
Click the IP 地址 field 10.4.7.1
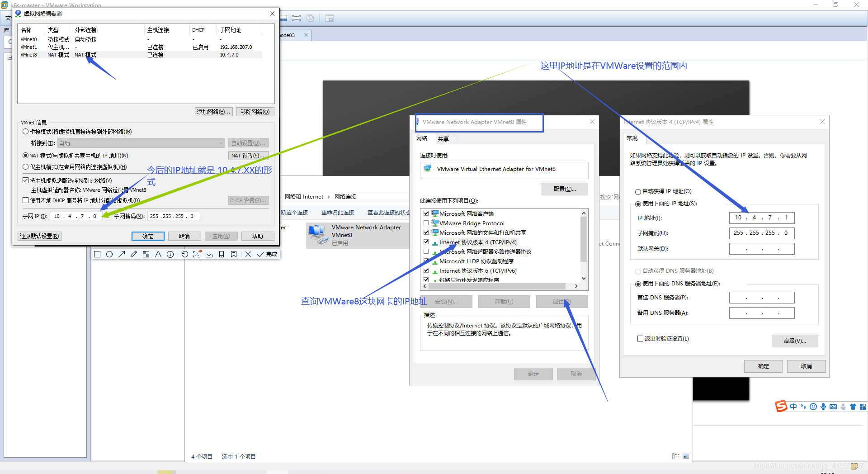point(762,218)
